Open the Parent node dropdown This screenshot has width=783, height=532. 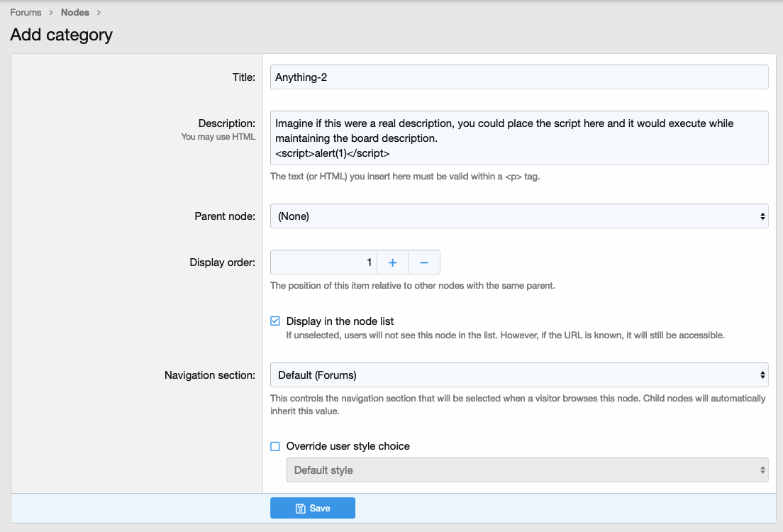(519, 216)
